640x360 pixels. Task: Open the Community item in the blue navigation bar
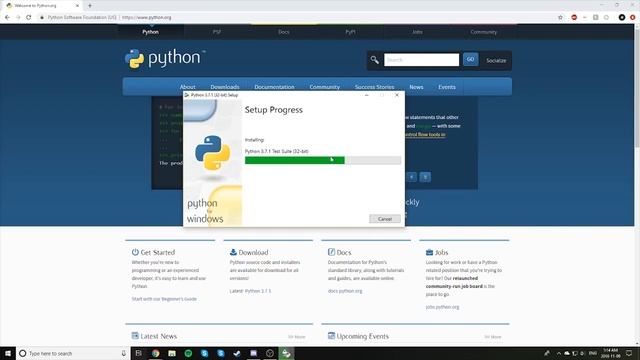(324, 87)
